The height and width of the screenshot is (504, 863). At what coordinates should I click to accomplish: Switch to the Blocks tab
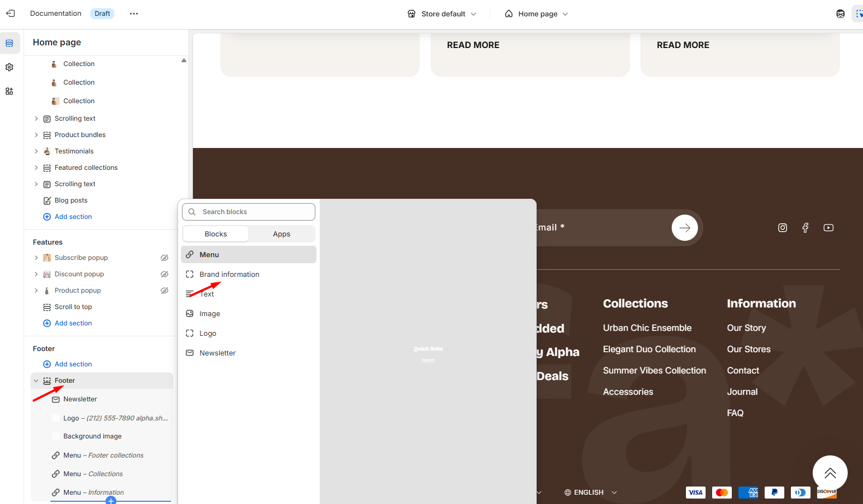coord(216,234)
